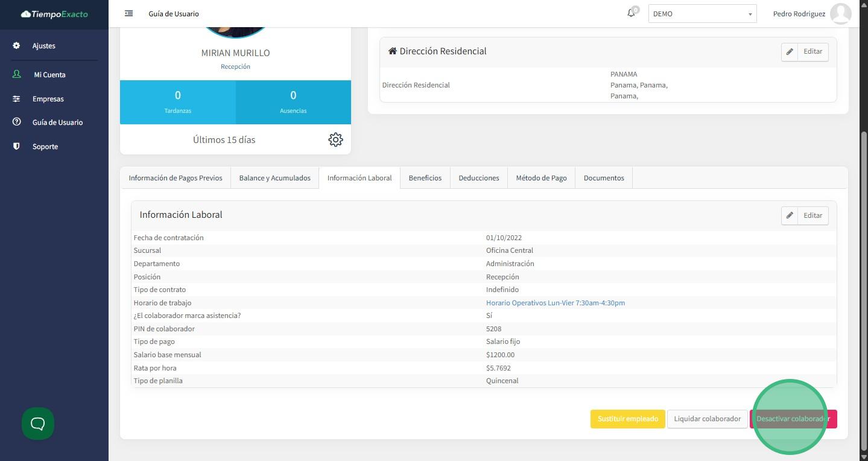Click the TiempoExacto logo

pos(54,14)
